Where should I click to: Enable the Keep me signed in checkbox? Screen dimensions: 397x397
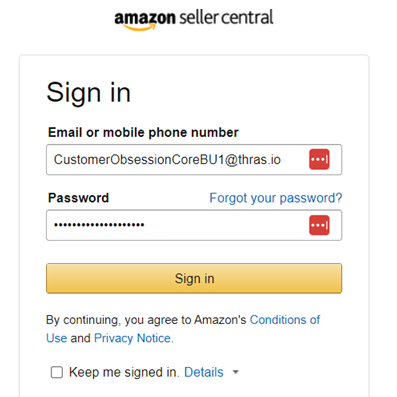click(x=57, y=372)
